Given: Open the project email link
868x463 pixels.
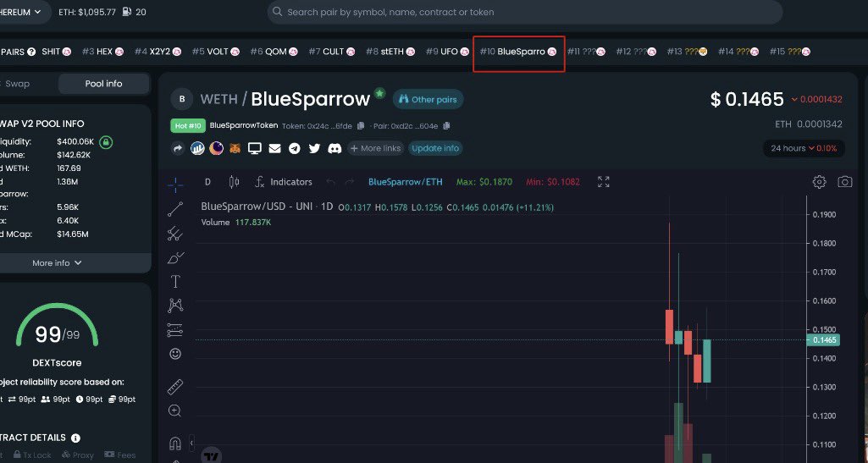Looking at the screenshot, I should coord(274,148).
